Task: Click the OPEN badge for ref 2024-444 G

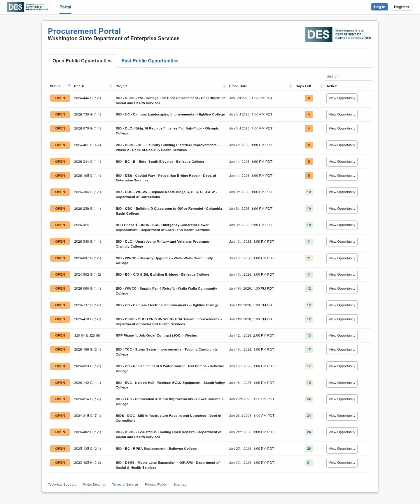Action: point(60,98)
